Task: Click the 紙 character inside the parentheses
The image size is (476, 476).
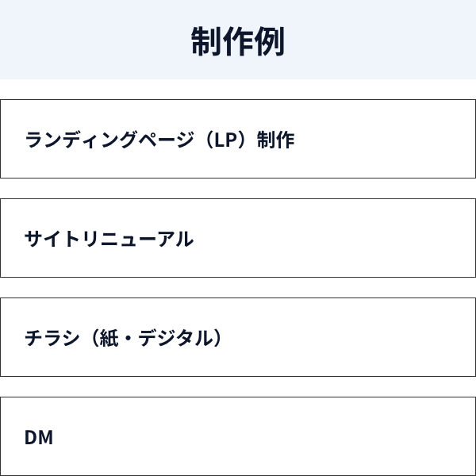Action: (x=109, y=338)
